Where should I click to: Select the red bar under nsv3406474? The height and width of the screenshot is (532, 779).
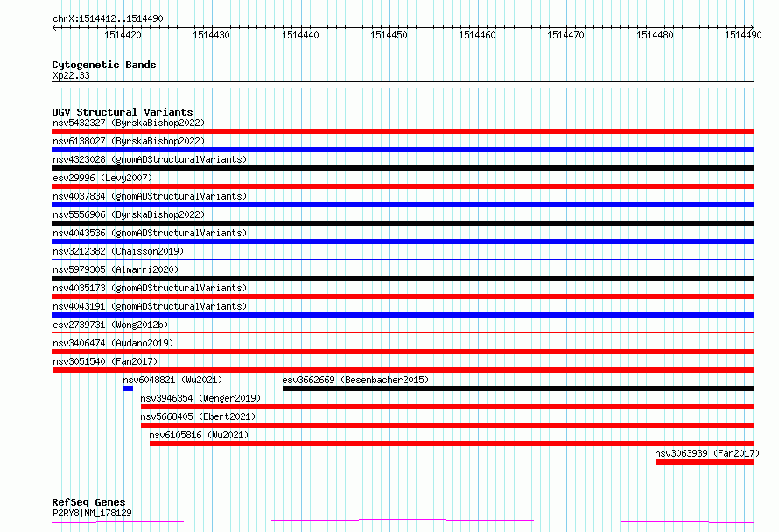point(403,352)
